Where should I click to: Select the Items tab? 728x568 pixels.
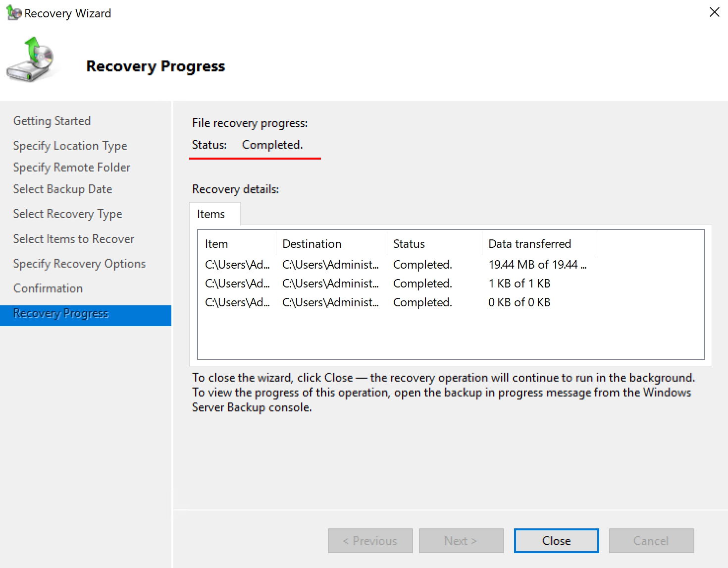[211, 214]
